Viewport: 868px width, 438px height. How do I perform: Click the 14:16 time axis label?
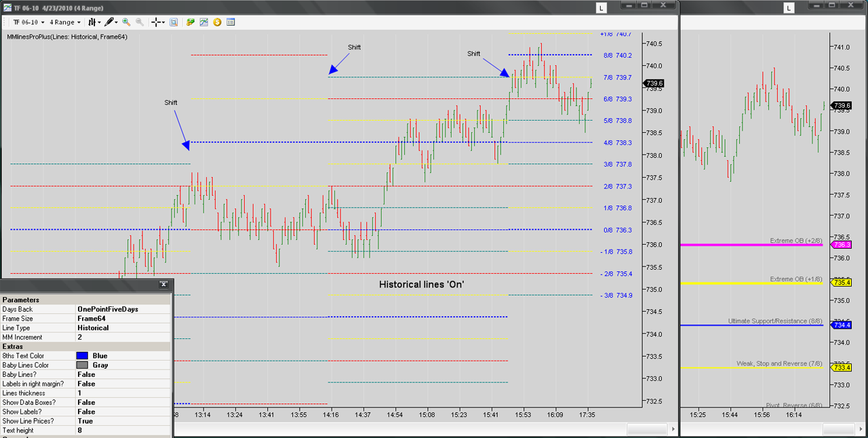(x=330, y=414)
